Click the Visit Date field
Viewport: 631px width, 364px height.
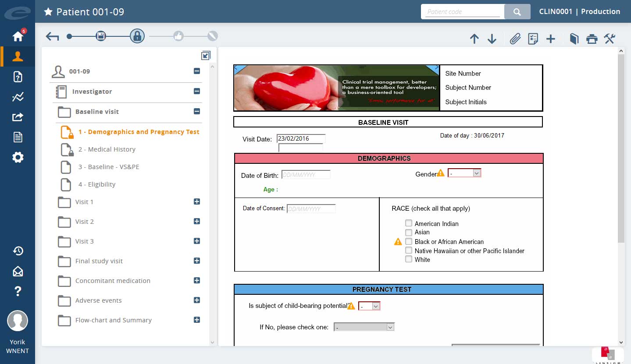[x=301, y=138]
